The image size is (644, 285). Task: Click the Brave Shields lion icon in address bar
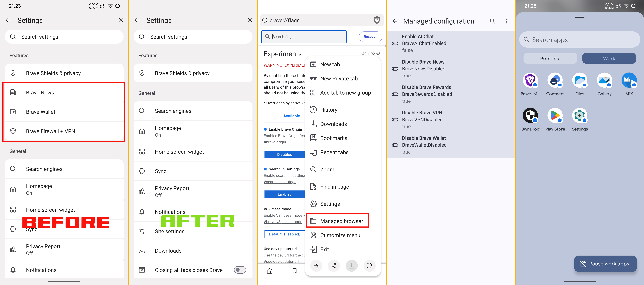click(377, 20)
